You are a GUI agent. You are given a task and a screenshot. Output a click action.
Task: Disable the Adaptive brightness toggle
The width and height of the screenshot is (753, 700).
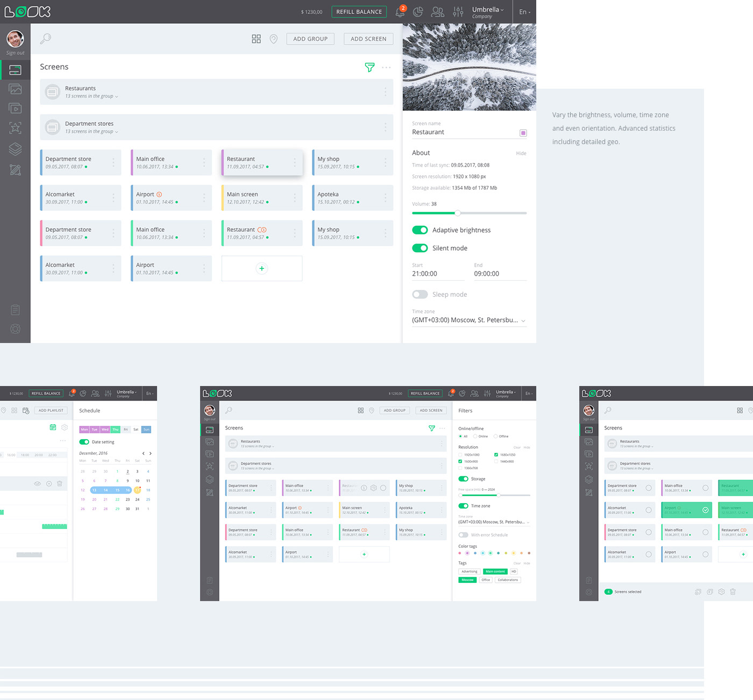tap(420, 230)
